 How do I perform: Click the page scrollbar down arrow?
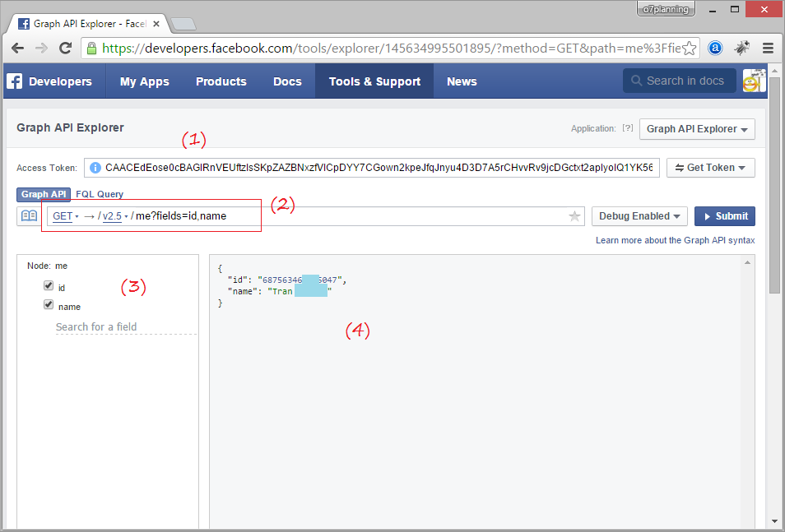pos(774,521)
